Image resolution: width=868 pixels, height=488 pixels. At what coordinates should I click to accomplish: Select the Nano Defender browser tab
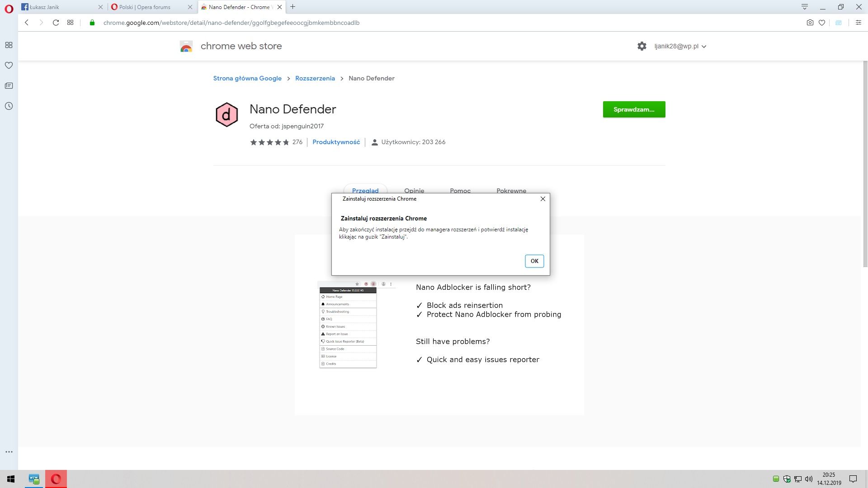click(x=242, y=7)
